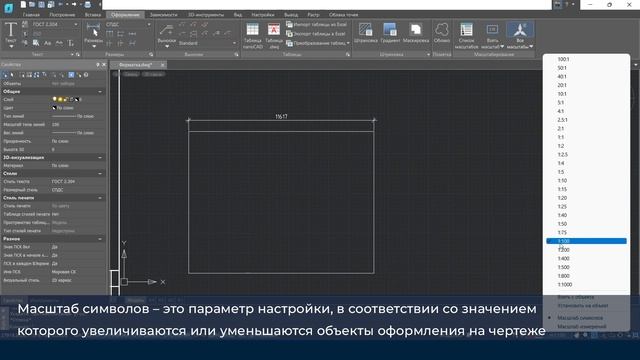Collapse the Разное properties section
The image size is (640, 360).
(x=100, y=239)
